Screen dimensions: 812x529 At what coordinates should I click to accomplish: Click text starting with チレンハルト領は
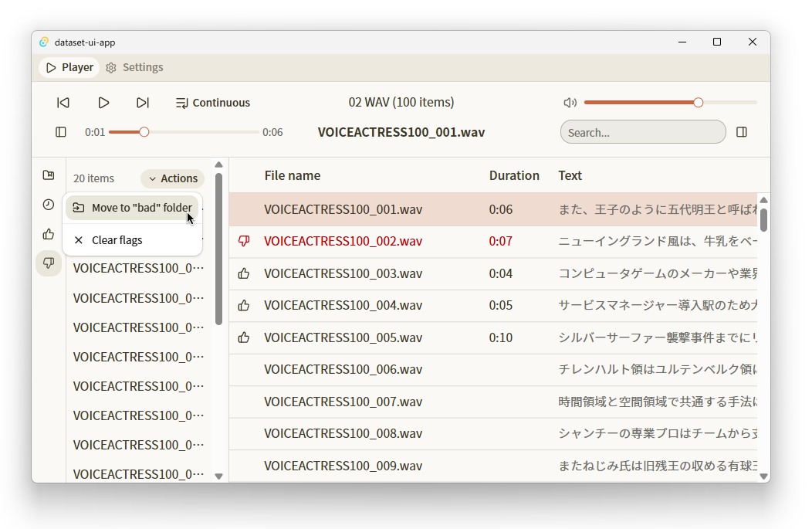(658, 369)
